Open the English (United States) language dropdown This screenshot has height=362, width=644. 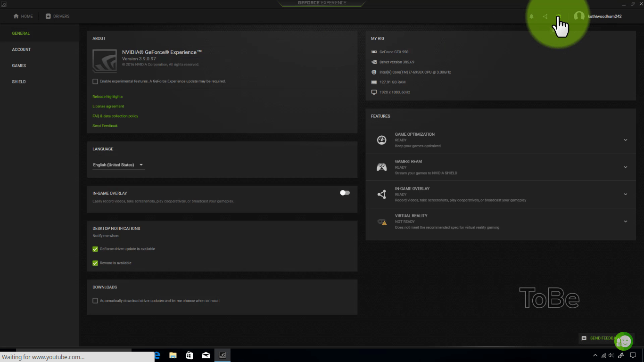point(118,165)
